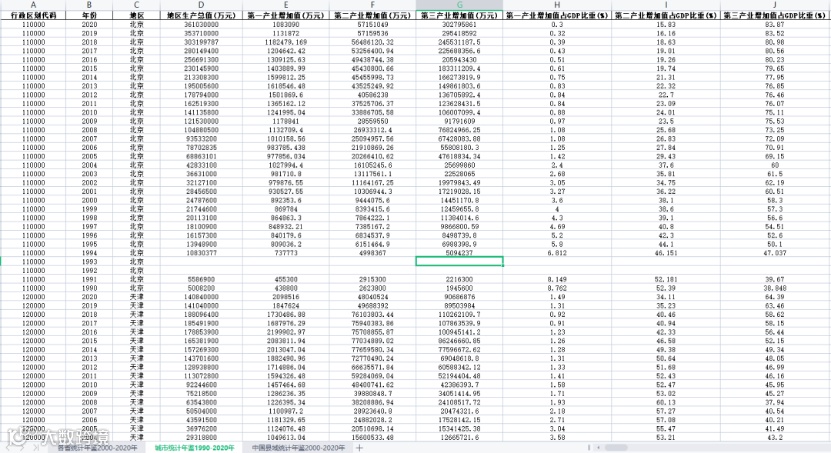Select the cell containing 361030000
Image resolution: width=831 pixels, height=453 pixels.
pyautogui.click(x=201, y=24)
